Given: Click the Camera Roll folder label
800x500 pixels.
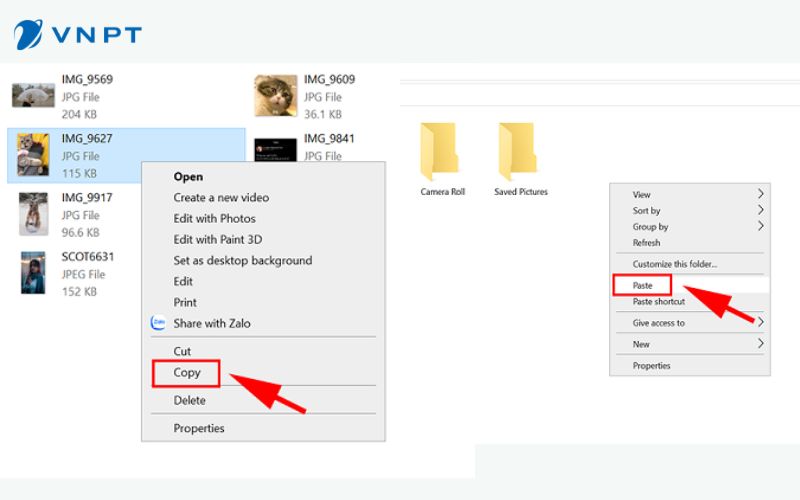Looking at the screenshot, I should coord(443,192).
